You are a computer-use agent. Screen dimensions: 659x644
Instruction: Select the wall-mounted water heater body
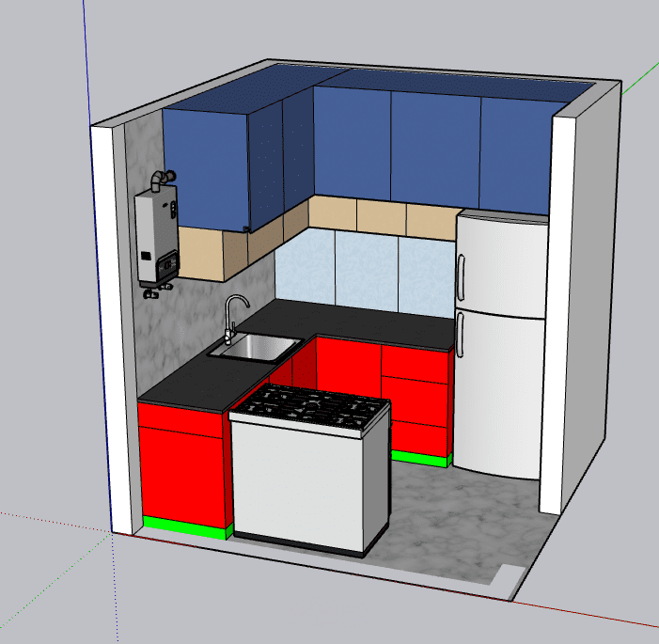(156, 234)
